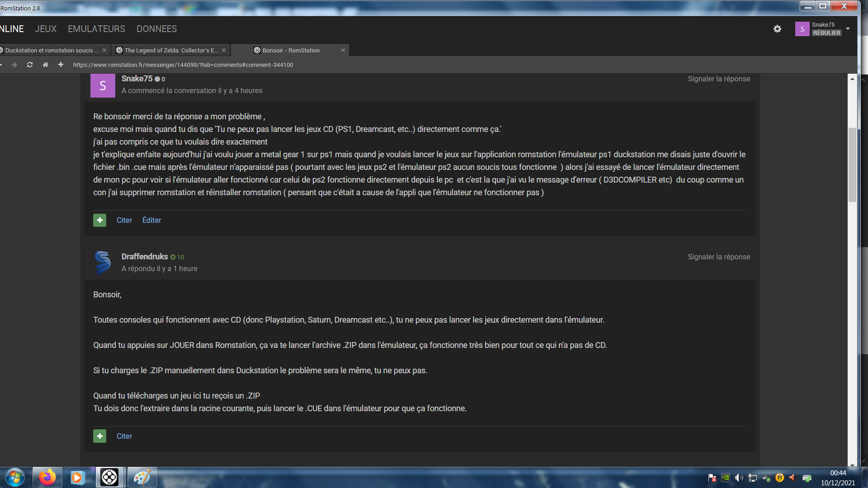Viewport: 868px width, 488px height.
Task: Click the Snake75 purple avatar in header
Action: point(802,29)
